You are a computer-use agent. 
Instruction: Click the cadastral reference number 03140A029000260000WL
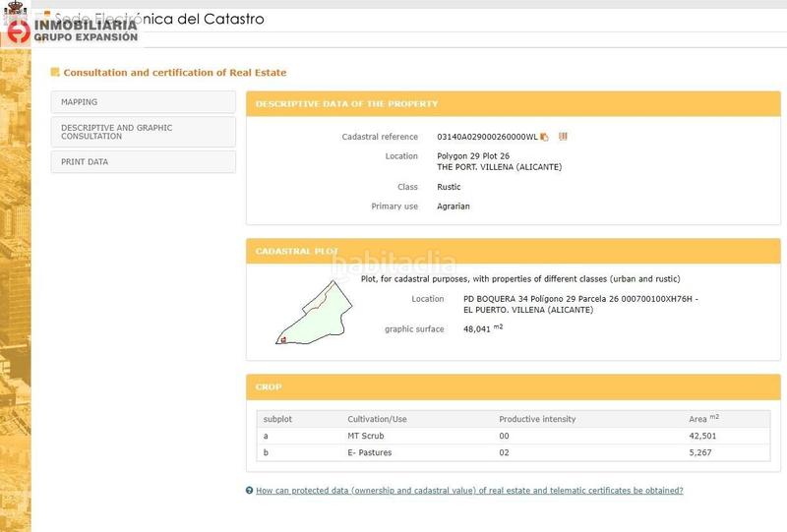pos(487,137)
